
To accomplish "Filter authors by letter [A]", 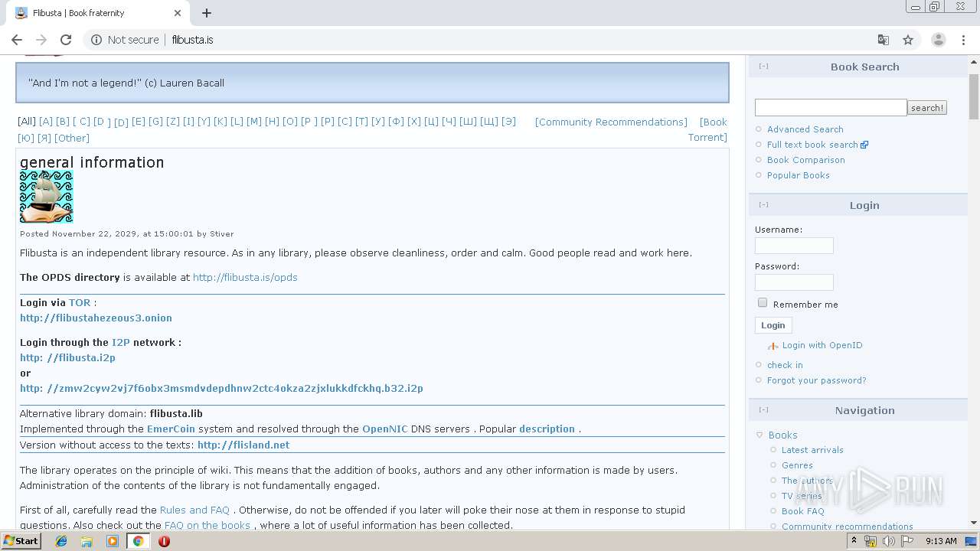I will (x=46, y=122).
